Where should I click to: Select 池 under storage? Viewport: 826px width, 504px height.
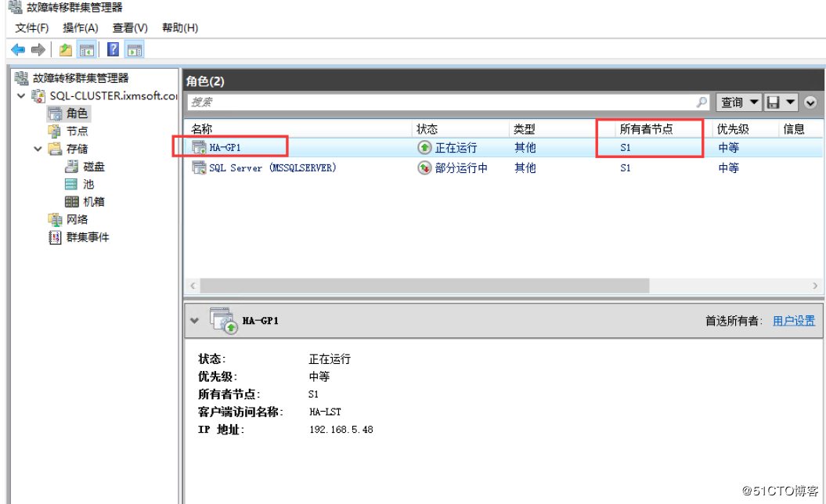tap(88, 185)
